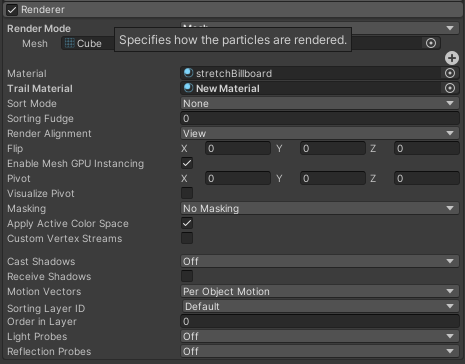Click the Flip Y value field

[333, 148]
